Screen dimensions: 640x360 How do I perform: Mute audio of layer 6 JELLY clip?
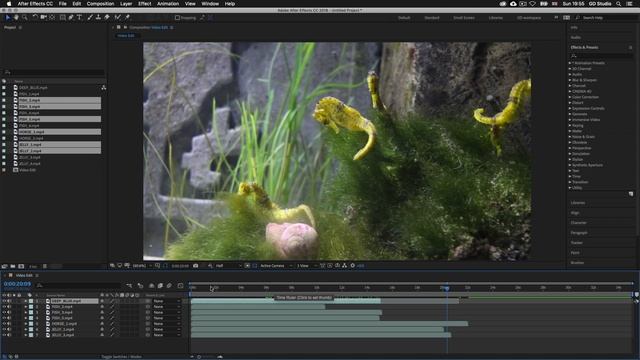coord(9,329)
